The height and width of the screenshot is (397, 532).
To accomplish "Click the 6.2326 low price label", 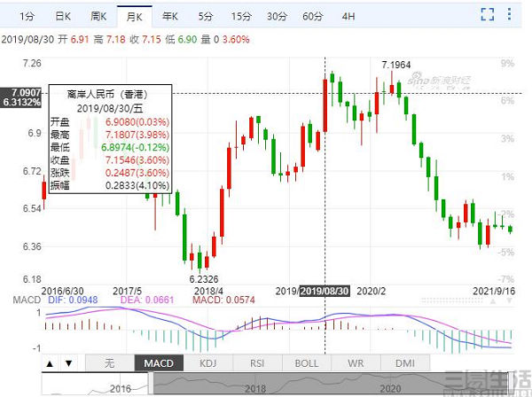I will (x=204, y=279).
